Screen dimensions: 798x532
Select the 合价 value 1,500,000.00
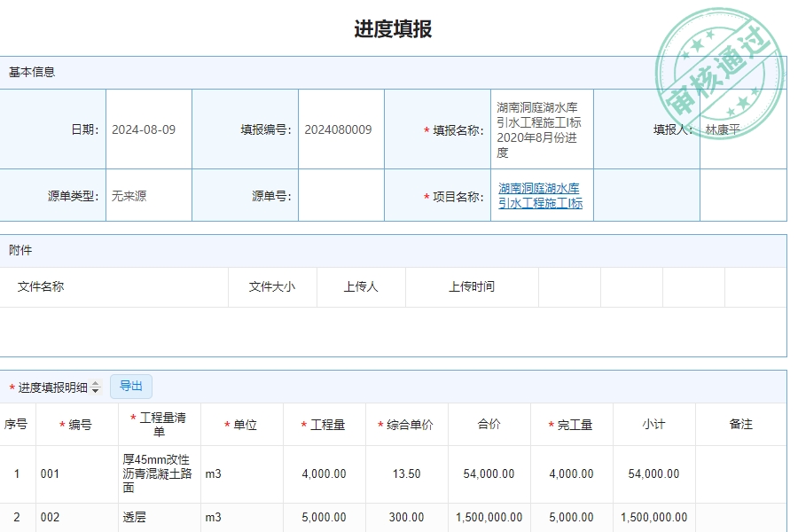coord(488,517)
